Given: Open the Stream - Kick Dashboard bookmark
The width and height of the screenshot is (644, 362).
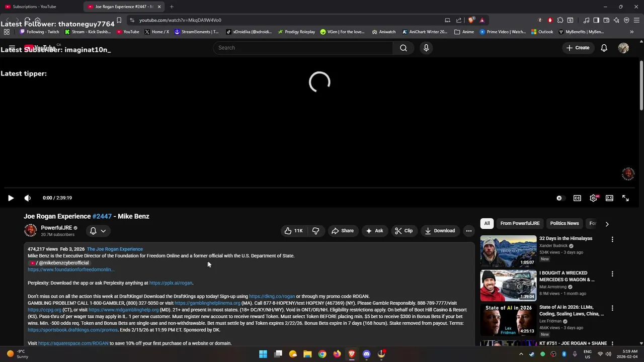Looking at the screenshot, I should tap(87, 32).
